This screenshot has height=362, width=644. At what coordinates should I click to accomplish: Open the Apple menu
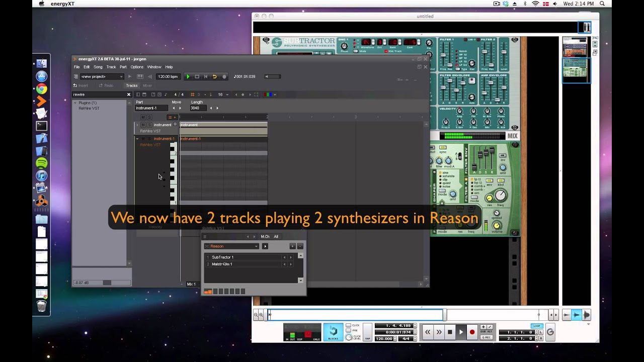point(41,4)
